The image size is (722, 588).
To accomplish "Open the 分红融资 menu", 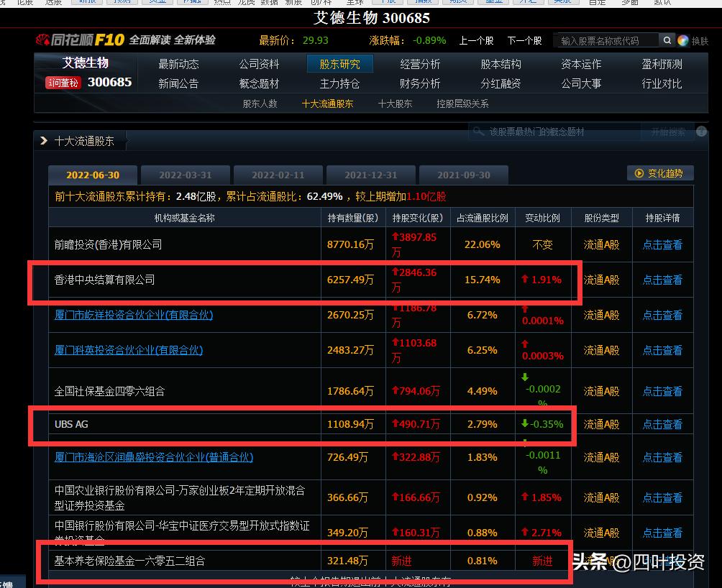I will coord(501,83).
